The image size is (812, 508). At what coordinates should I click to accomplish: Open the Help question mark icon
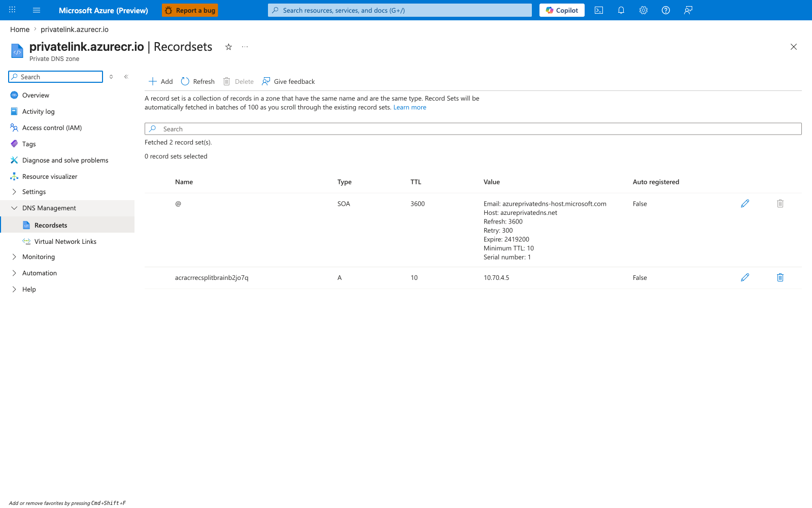(666, 10)
